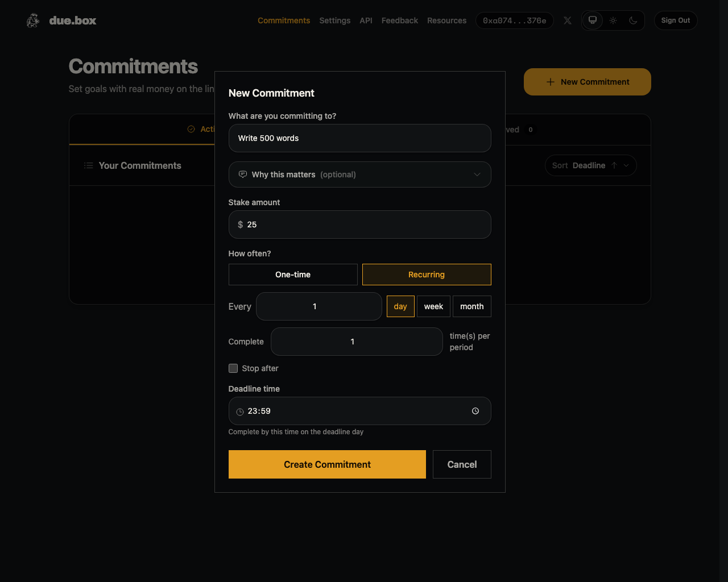The image size is (728, 582).
Task: Go to the Settings nav item
Action: pos(334,20)
